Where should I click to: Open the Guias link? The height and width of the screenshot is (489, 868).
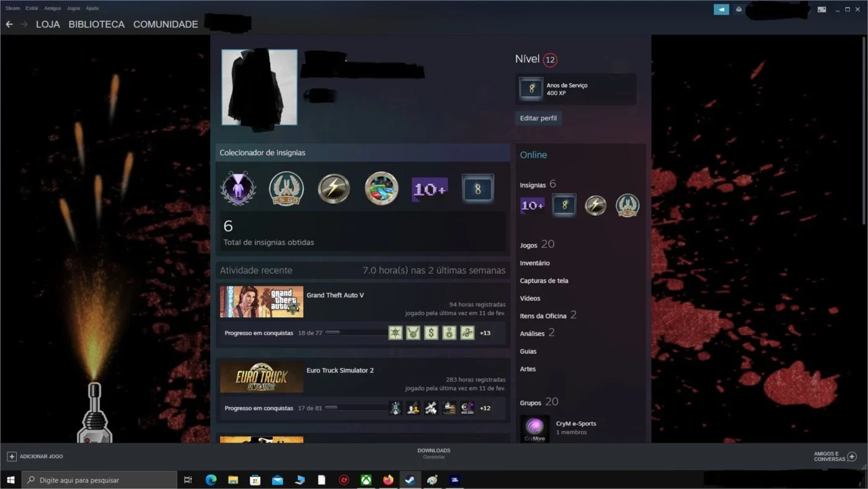[528, 351]
